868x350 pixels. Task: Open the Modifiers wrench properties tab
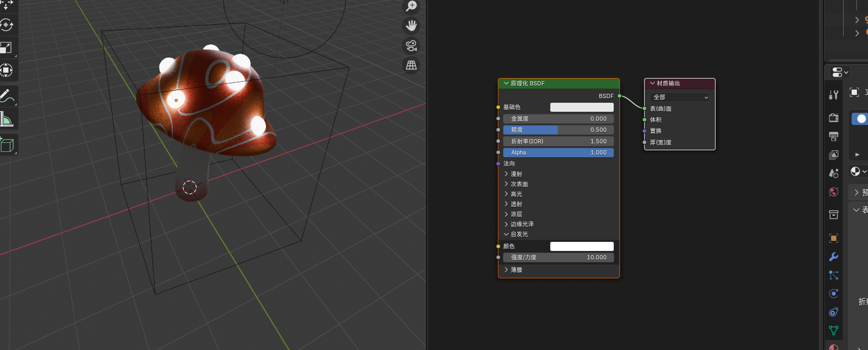834,257
